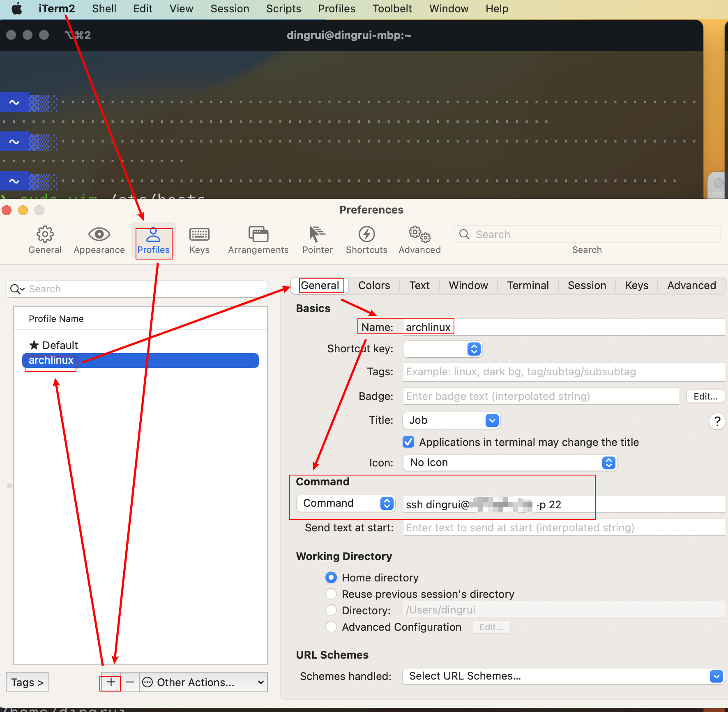The height and width of the screenshot is (712, 728).
Task: Click the minus button to remove profile
Action: (x=130, y=682)
